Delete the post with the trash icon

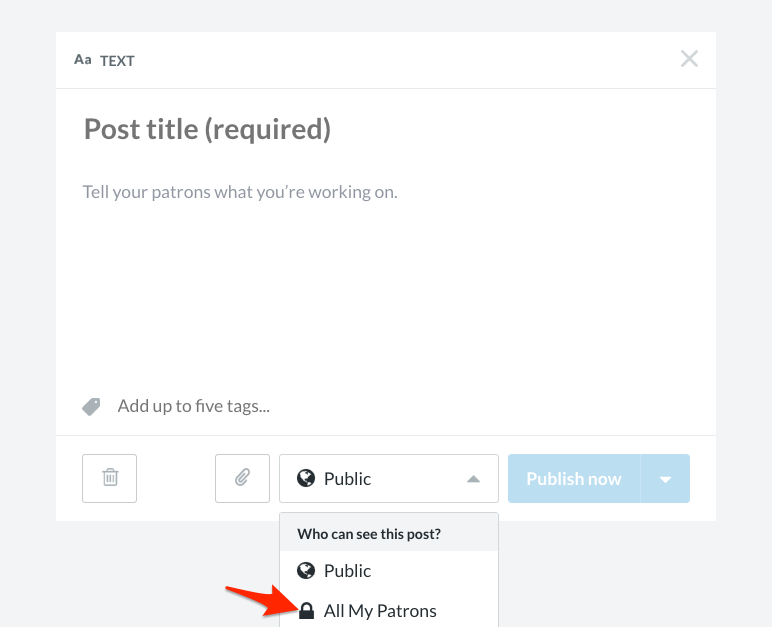point(110,478)
